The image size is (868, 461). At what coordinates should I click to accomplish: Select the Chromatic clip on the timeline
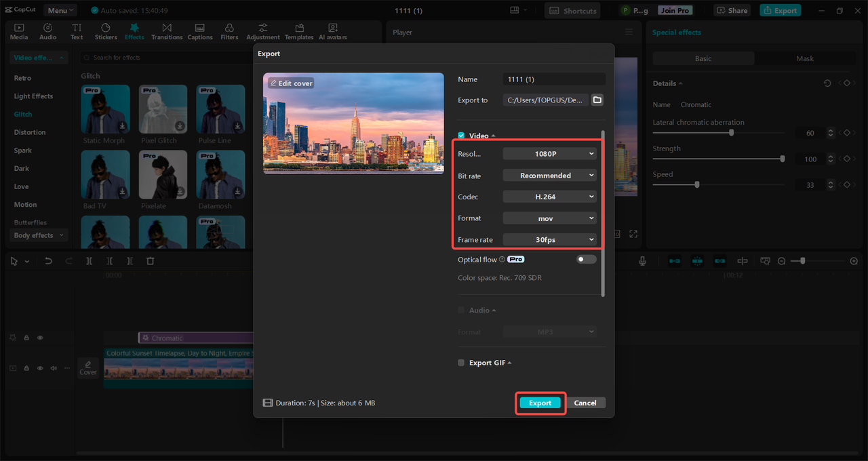tap(196, 338)
